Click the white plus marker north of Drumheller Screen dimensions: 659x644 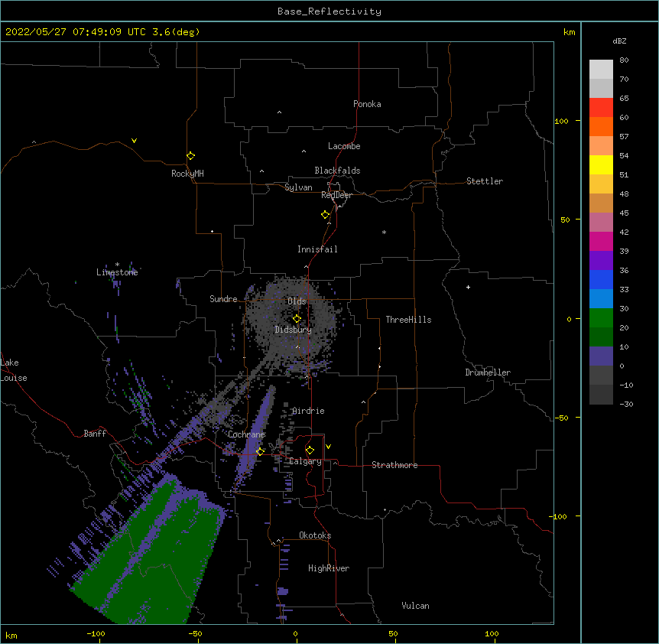point(468,287)
